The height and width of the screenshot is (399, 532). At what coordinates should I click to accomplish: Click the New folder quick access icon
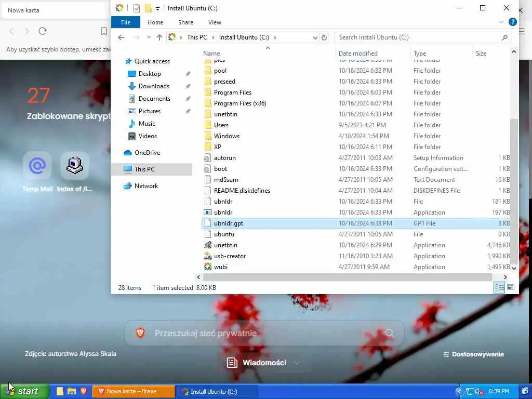[148, 8]
